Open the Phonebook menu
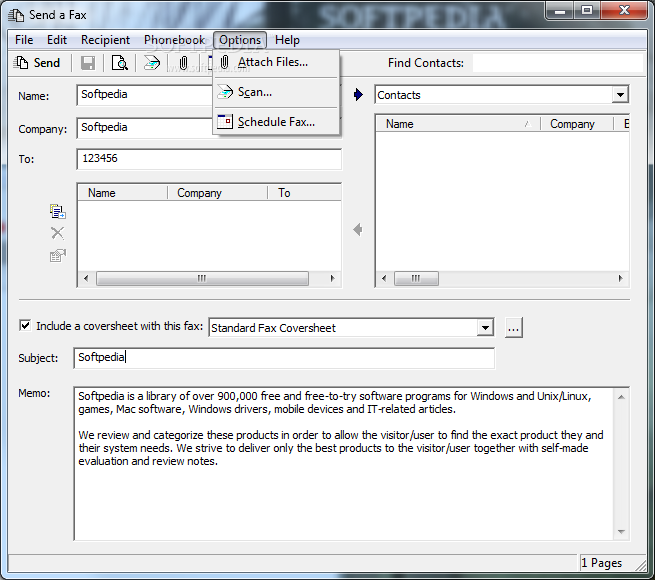Screen dimensions: 655x580 click(x=174, y=40)
